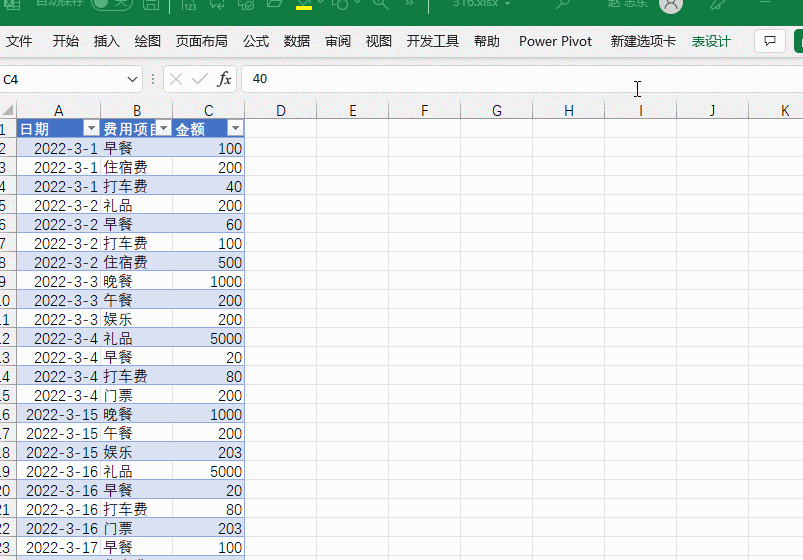Switch to the 插入 ribbon tab
The image size is (803, 560).
pos(107,41)
